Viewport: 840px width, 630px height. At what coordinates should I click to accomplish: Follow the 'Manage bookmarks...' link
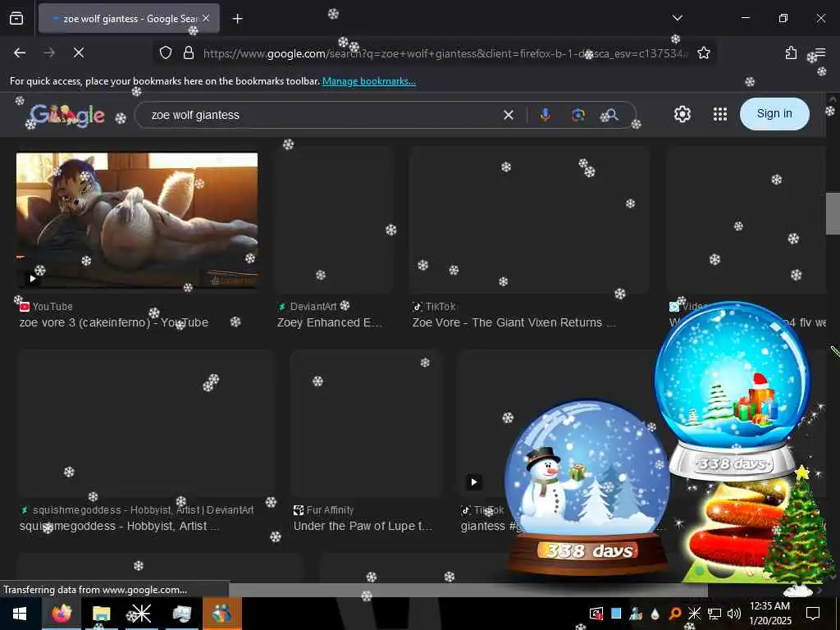[368, 81]
